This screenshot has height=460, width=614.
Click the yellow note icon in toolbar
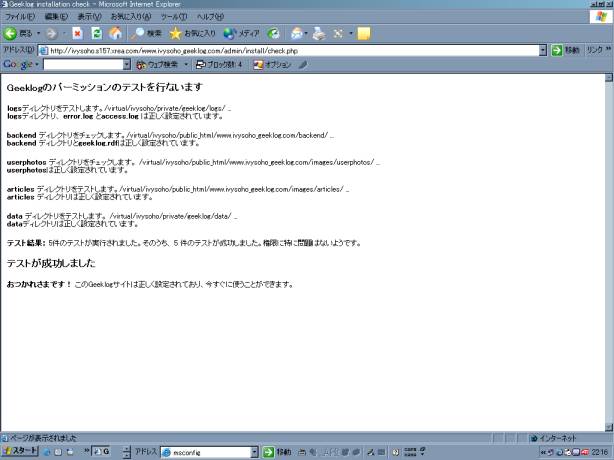point(364,34)
